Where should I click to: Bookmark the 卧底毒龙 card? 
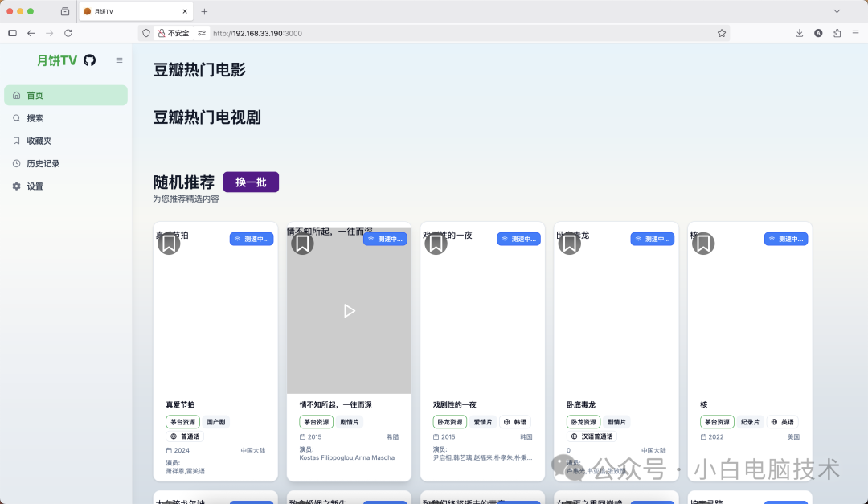569,243
